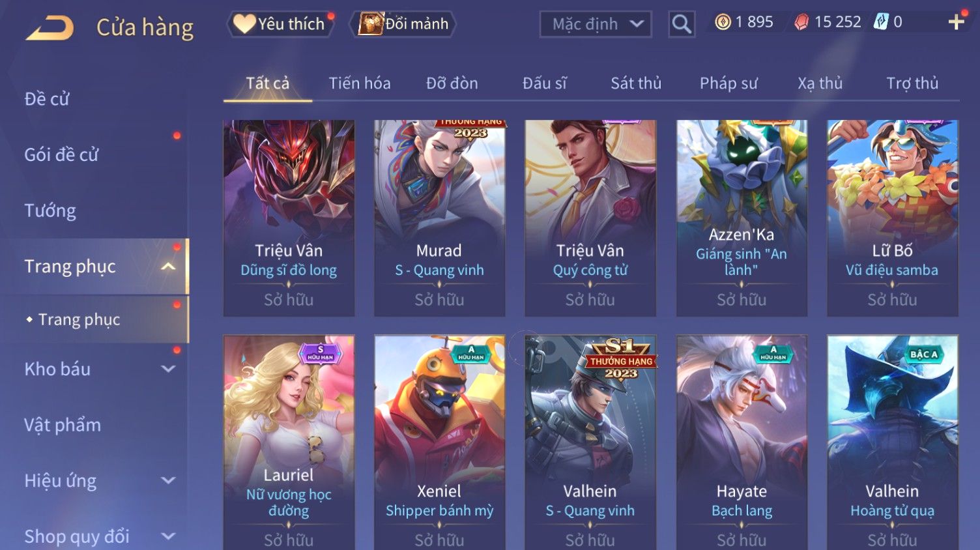Viewport: 980px width, 550px height.
Task: Tap the gold coin currency icon
Action: (723, 22)
